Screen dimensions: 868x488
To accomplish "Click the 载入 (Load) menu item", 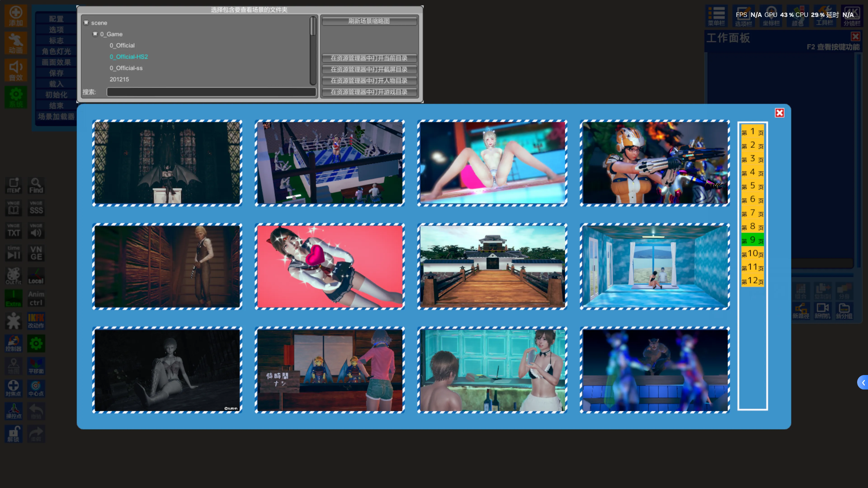I will click(56, 84).
